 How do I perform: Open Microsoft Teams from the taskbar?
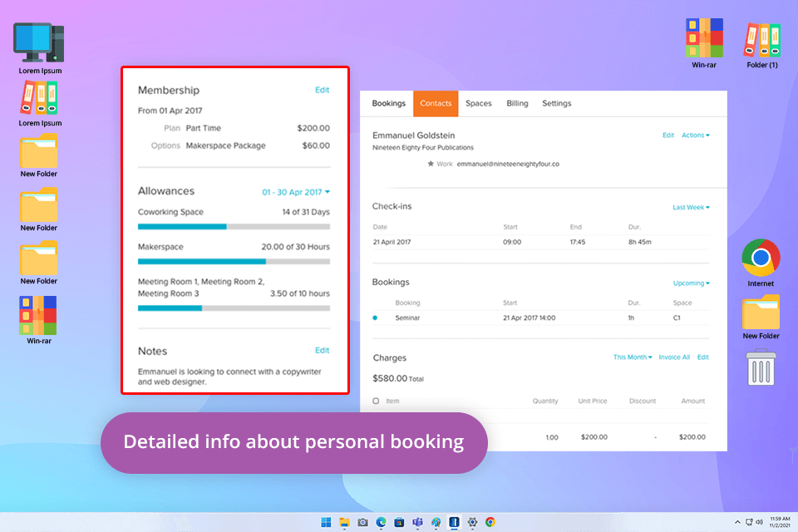pyautogui.click(x=418, y=522)
